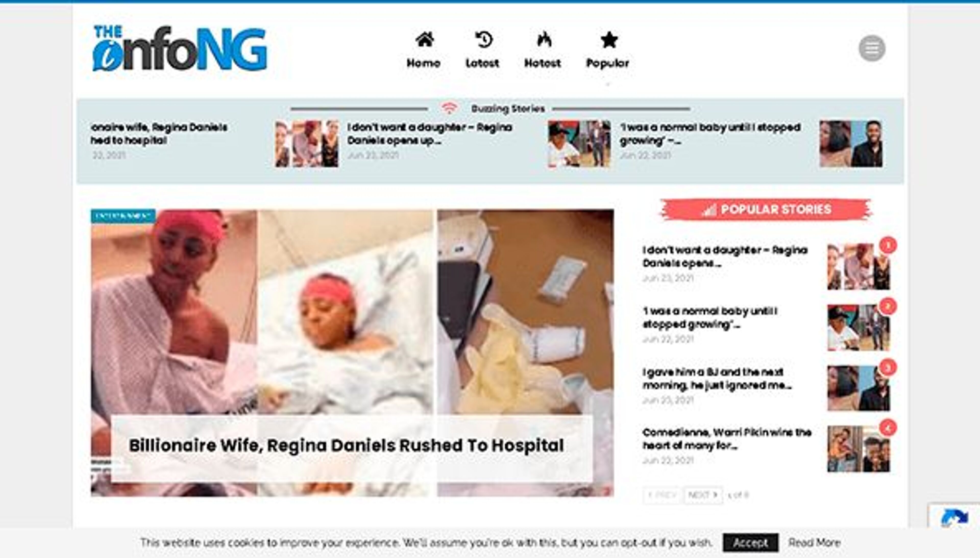Open Buzzing Stories item 'I was a normal baby'
Viewport: 980px width, 558px height.
710,134
